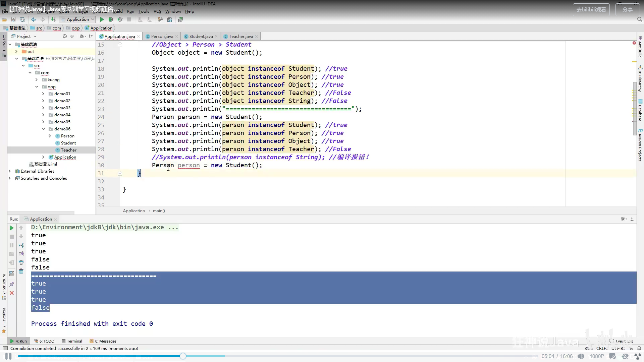The height and width of the screenshot is (362, 644).
Task: Click the video progress slider handle
Action: [x=183, y=356]
